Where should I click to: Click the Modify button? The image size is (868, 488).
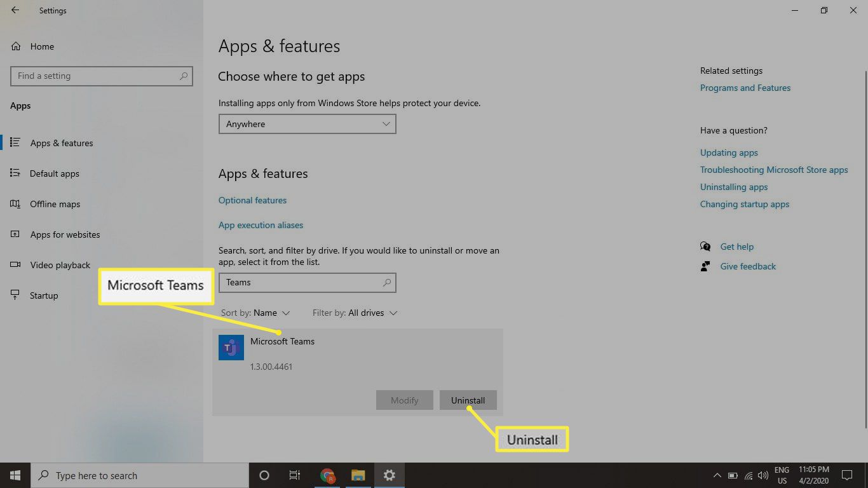coord(404,400)
